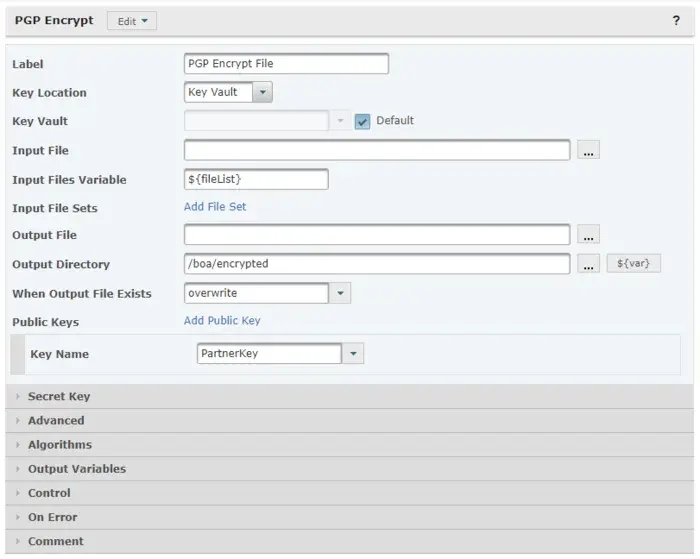700x559 pixels.
Task: Click the Add File Set link
Action: 215,207
